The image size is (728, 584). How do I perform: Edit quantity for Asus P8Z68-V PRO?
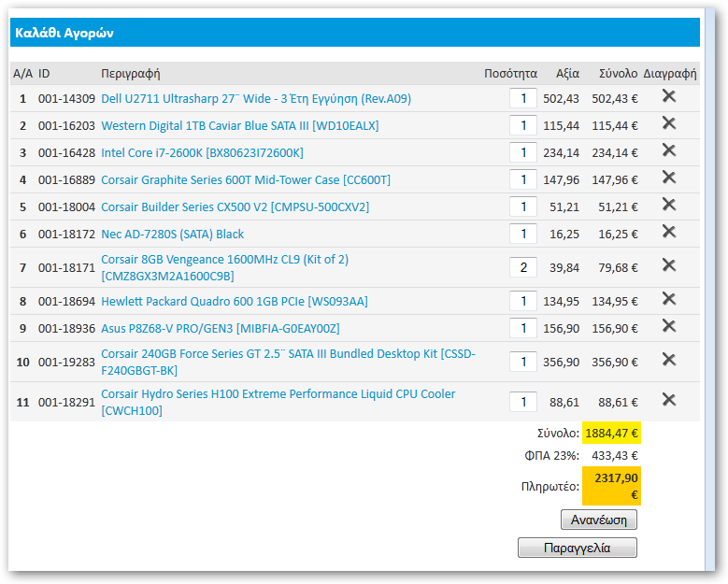coord(523,328)
